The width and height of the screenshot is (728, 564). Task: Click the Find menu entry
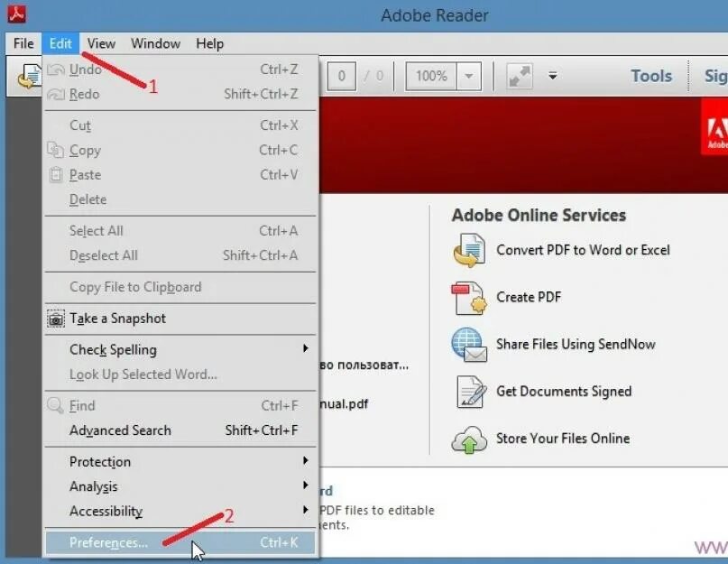(x=180, y=405)
